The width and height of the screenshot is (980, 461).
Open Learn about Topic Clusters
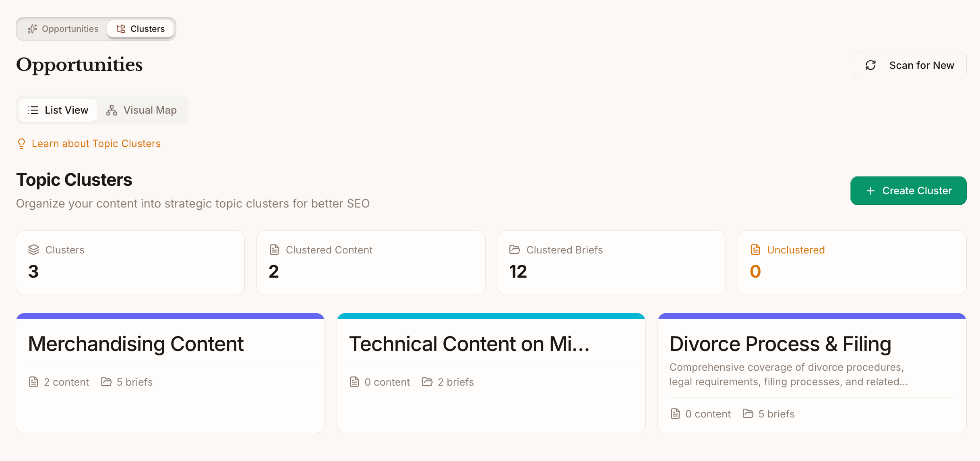96,143
